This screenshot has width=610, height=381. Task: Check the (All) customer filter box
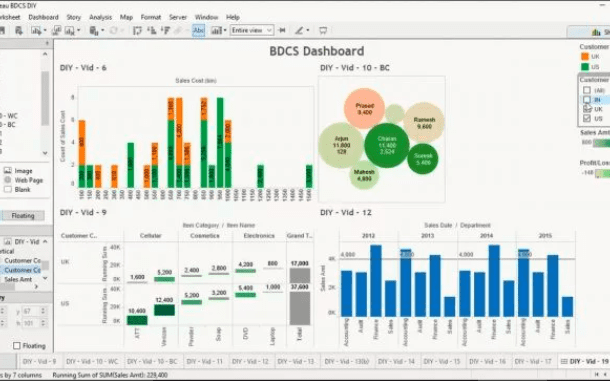point(587,90)
